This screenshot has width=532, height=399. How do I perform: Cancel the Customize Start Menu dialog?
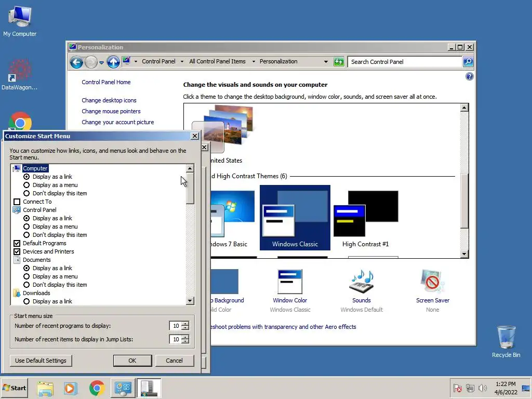174,361
